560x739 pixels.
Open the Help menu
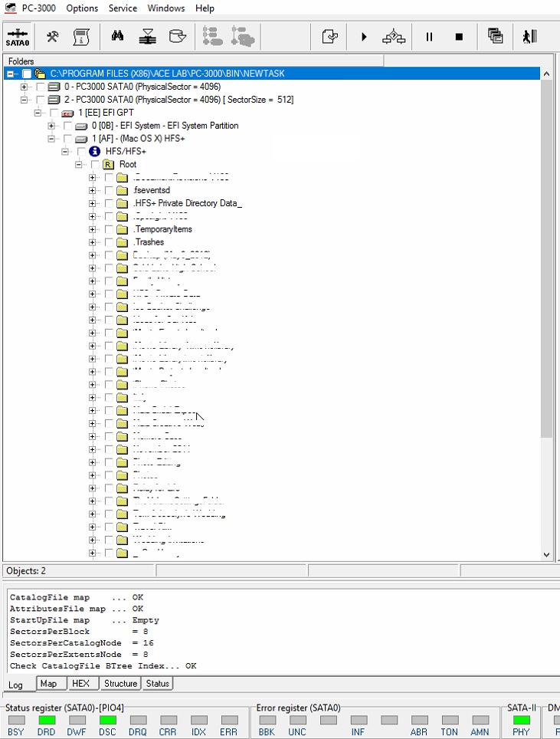point(205,8)
